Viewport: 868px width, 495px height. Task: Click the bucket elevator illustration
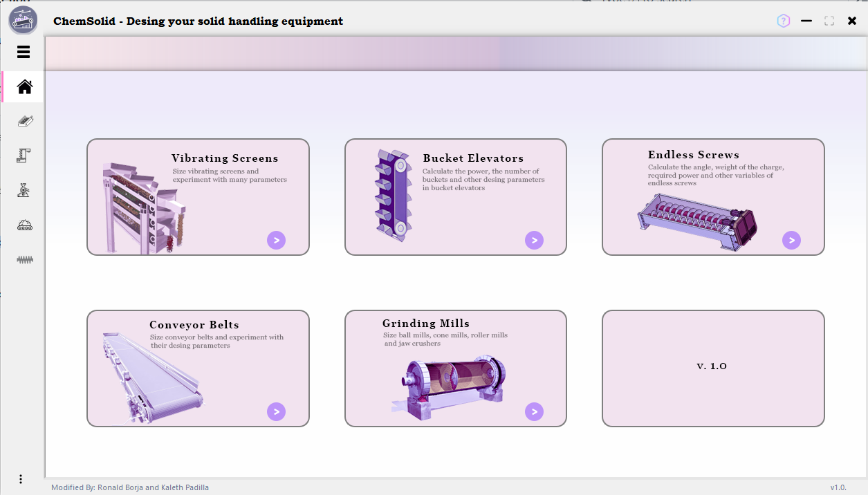[x=392, y=195]
